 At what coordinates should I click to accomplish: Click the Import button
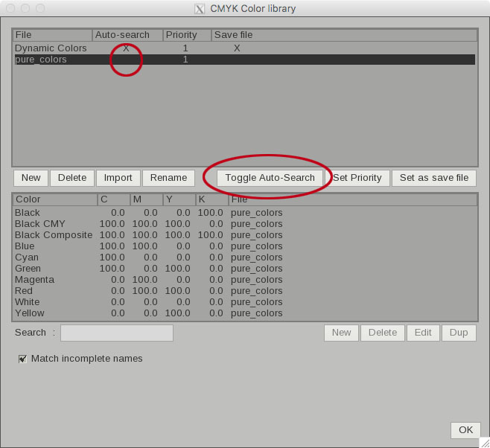[118, 178]
